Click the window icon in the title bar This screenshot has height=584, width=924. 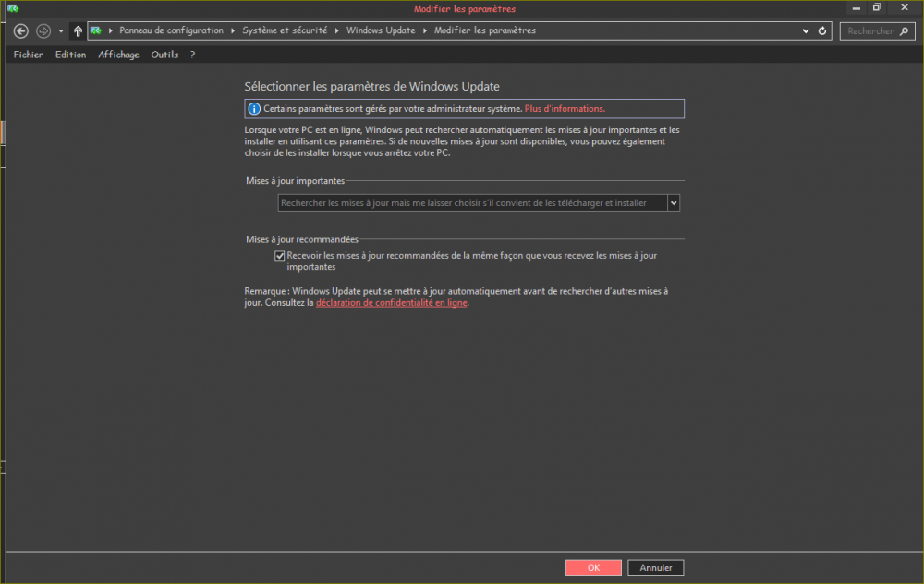[12, 8]
